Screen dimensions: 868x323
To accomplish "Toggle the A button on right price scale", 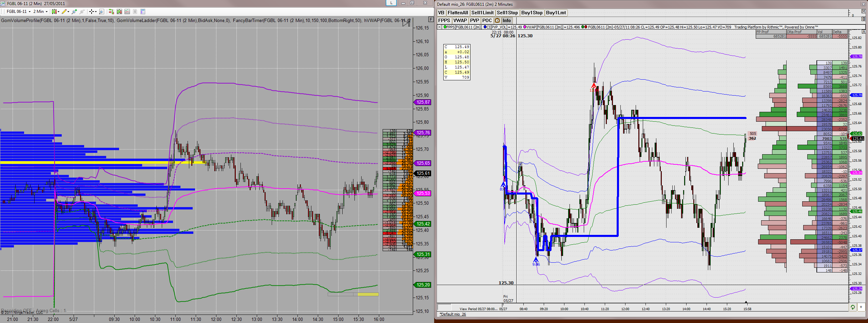I will pos(863,32).
